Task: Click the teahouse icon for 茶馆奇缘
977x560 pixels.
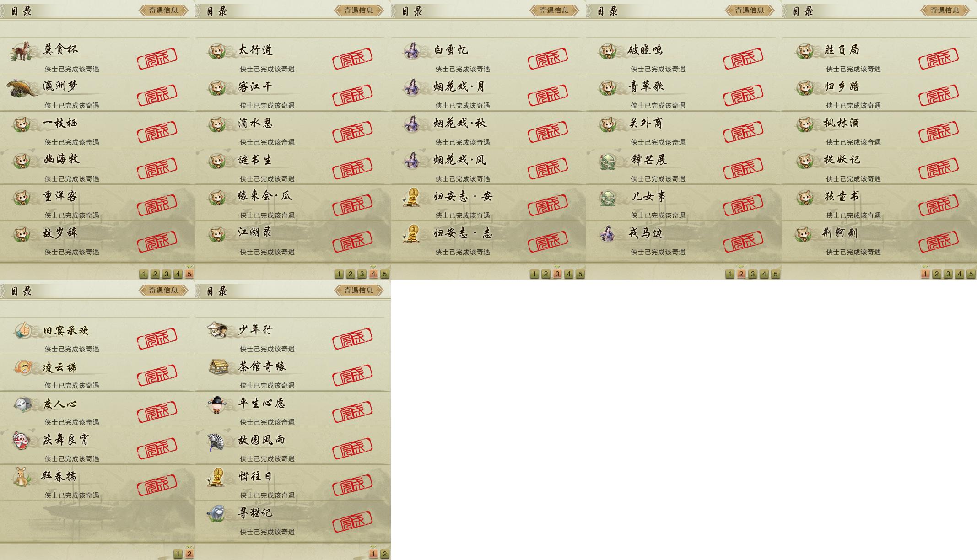Action: coord(218,366)
